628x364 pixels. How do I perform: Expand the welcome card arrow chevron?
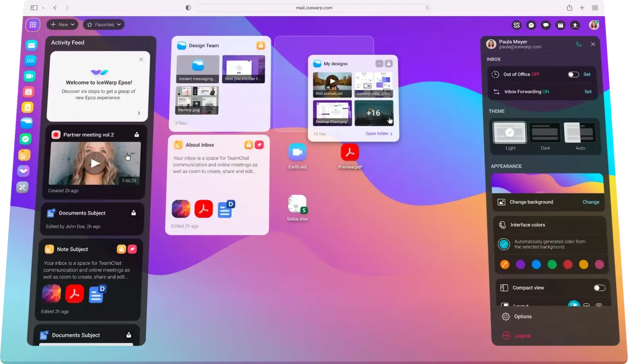[x=139, y=113]
